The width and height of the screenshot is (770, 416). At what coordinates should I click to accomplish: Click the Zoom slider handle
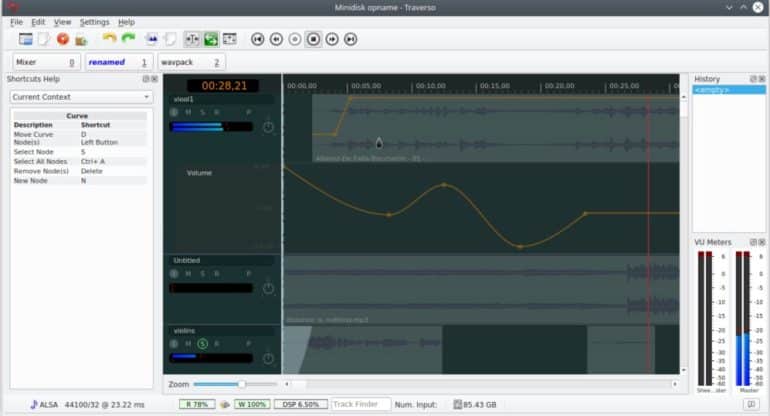(x=241, y=384)
